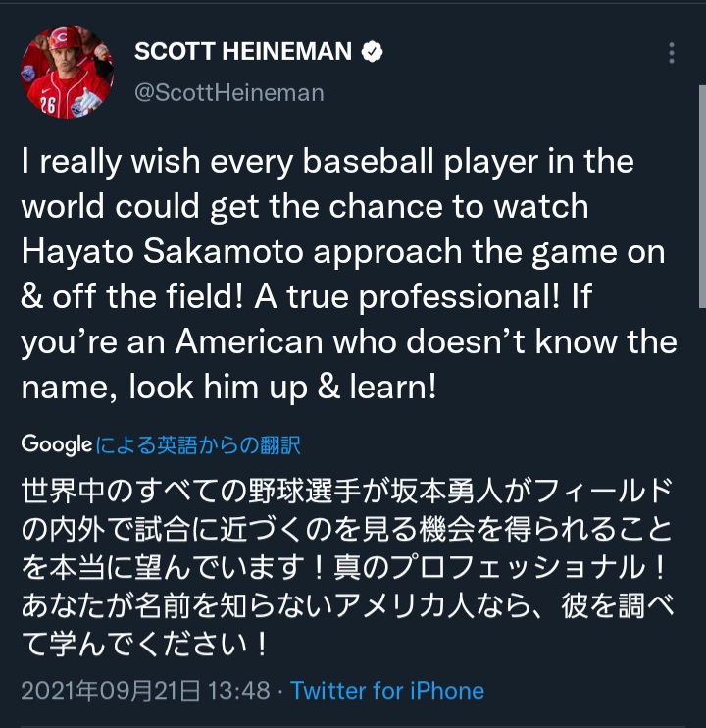Click the tweet timestamp 2021年09月21日 13:48
706x728 pixels.
click(x=145, y=690)
